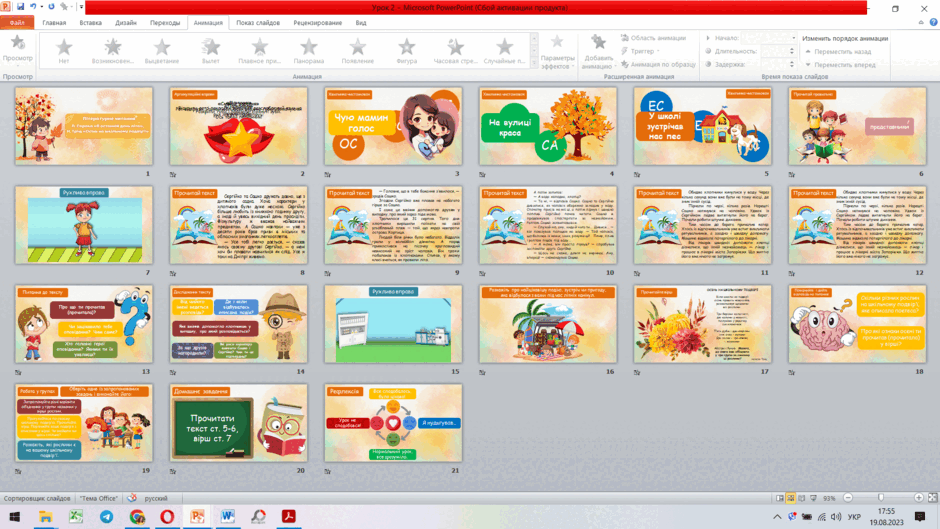Save presentation using quick access toolbar icon
Image resolution: width=940 pixels, height=529 pixels.
pyautogui.click(x=20, y=7)
